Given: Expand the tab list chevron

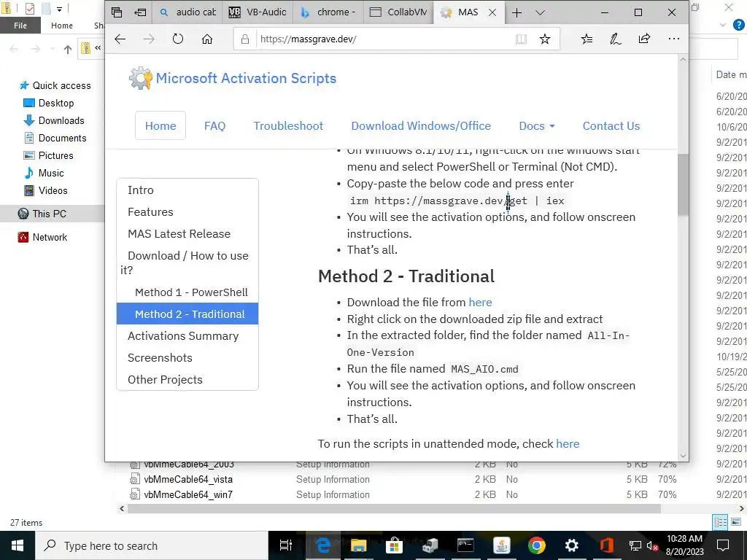Looking at the screenshot, I should [x=540, y=12].
